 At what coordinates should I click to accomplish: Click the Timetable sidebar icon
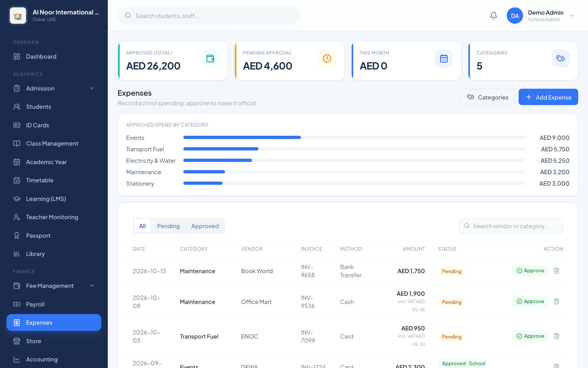click(17, 180)
